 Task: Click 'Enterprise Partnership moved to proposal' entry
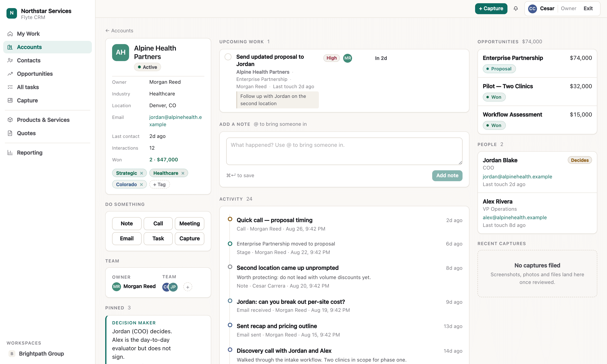[x=285, y=244]
